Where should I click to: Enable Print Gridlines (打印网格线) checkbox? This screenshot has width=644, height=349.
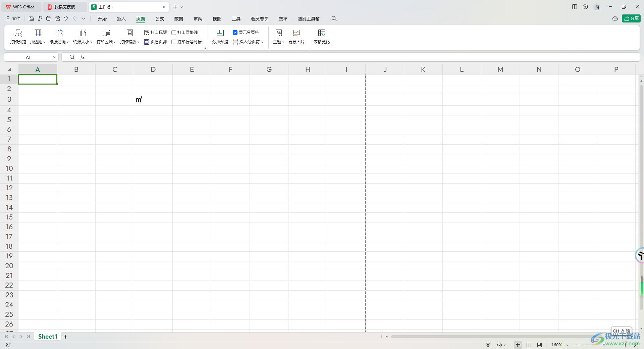click(x=174, y=33)
